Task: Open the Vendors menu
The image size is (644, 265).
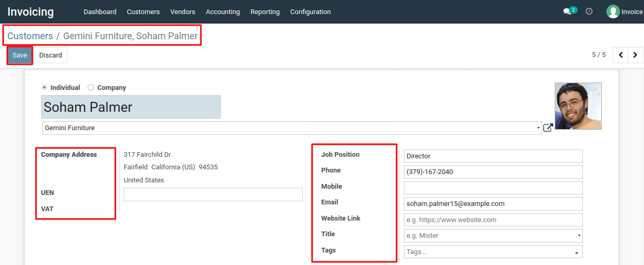Action: 183,11
